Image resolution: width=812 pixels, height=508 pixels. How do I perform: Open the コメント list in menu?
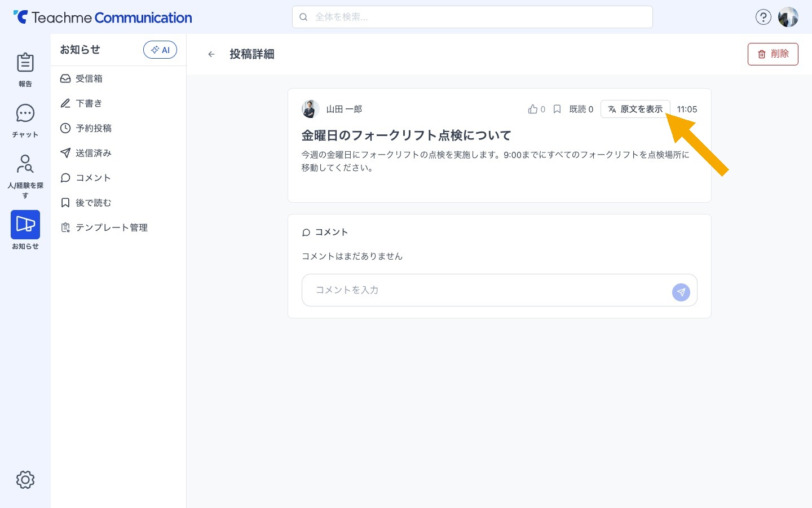[118, 178]
